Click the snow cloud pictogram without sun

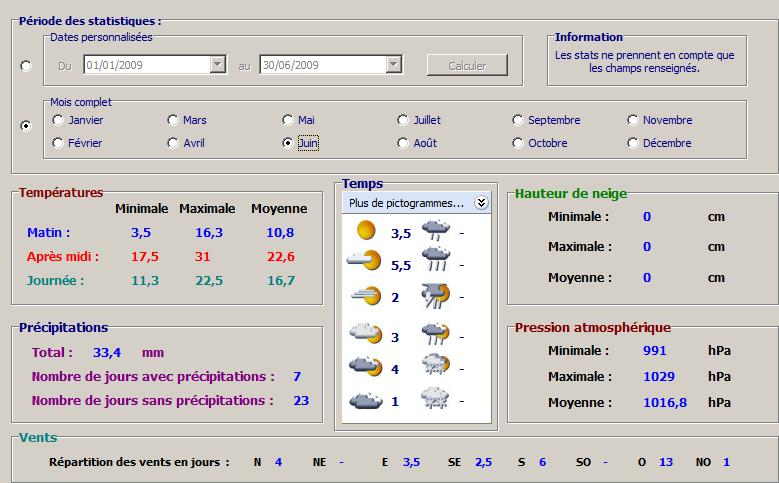pyautogui.click(x=435, y=400)
